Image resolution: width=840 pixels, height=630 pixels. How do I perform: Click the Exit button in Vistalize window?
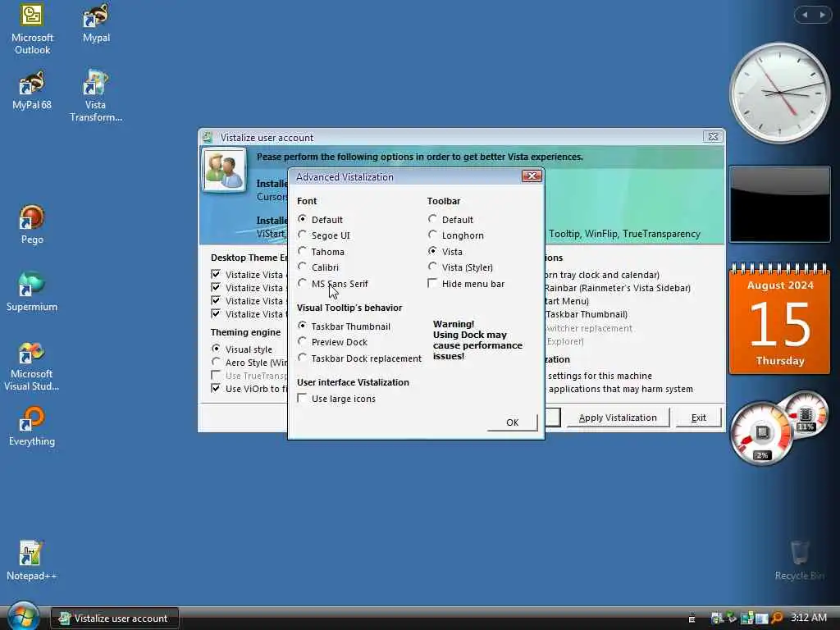pyautogui.click(x=699, y=418)
